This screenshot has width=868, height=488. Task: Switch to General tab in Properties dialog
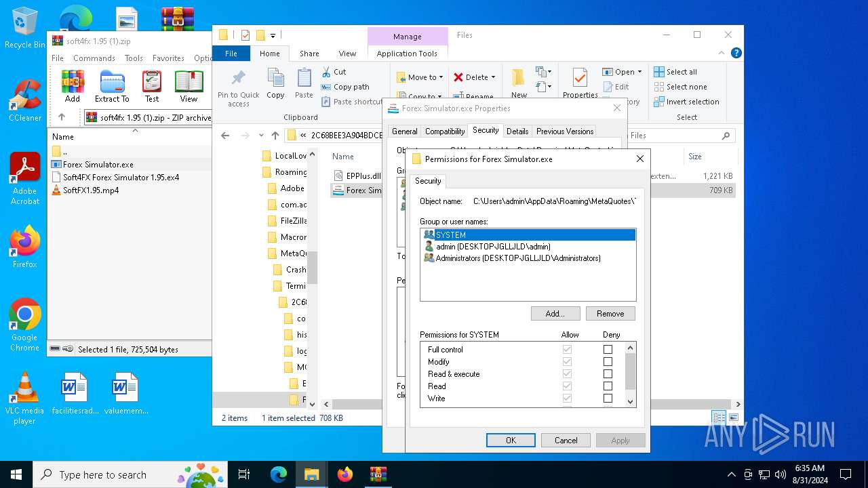pos(405,131)
